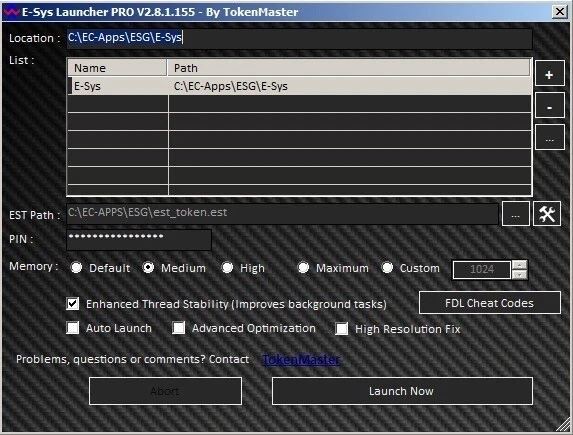This screenshot has height=435, width=573.
Task: Click the minus button to remove list entry
Action: click(550, 106)
